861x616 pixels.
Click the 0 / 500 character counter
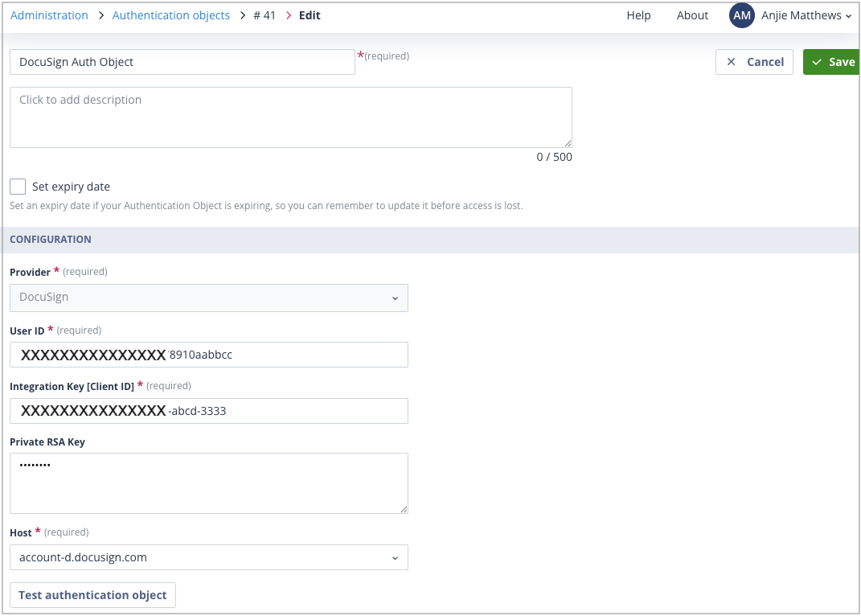pos(554,157)
